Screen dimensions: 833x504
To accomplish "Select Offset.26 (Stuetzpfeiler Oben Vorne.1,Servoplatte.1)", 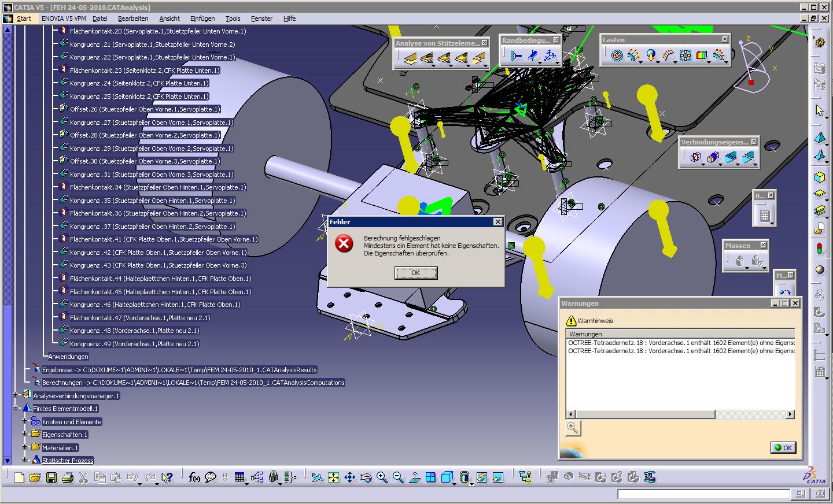I will coord(145,109).
